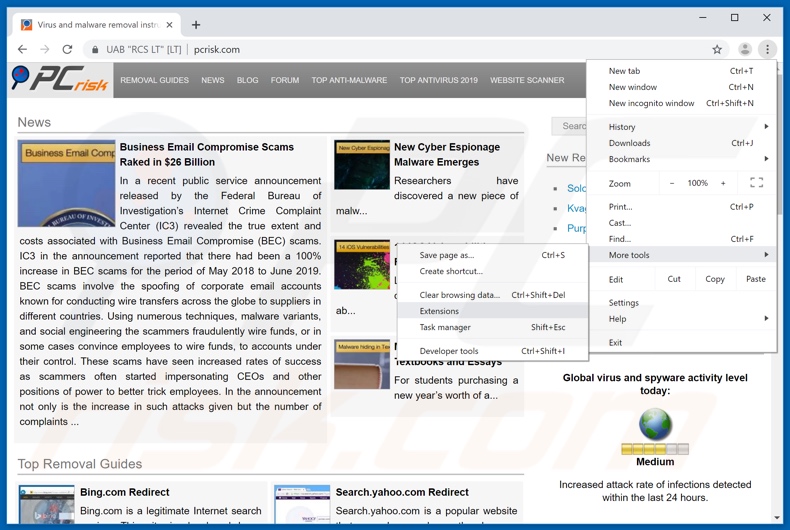The image size is (790, 530).
Task: Click New Cyber Espionage article thumbnail
Action: (362, 165)
